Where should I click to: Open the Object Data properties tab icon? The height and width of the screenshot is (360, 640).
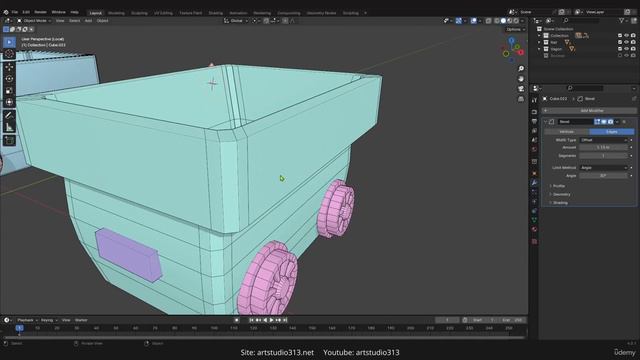(534, 220)
